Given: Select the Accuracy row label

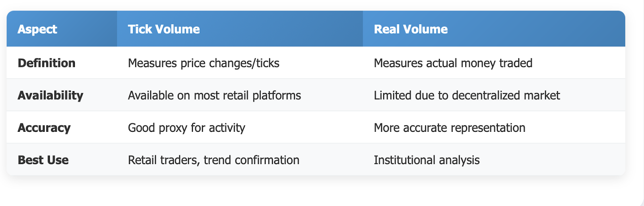Looking at the screenshot, I should pos(44,128).
